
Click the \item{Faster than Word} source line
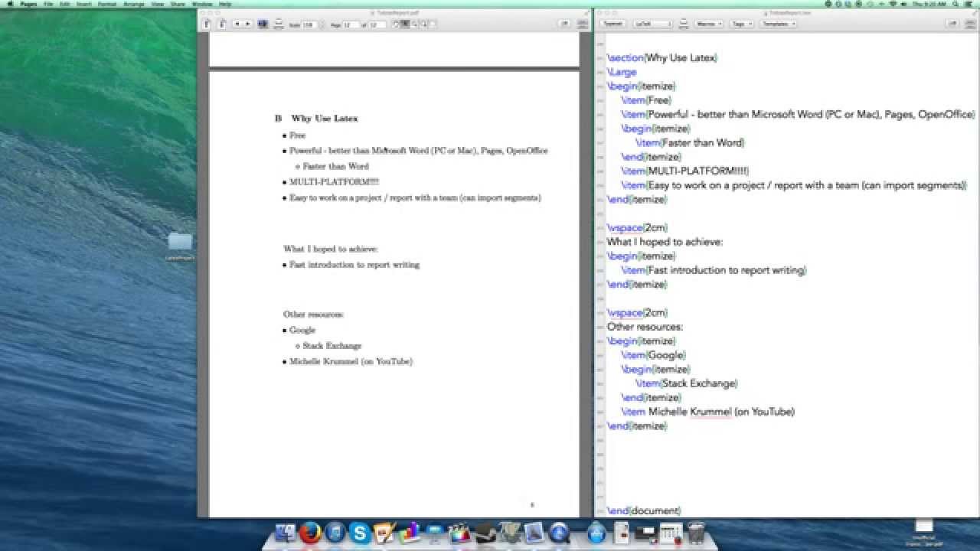pos(691,142)
